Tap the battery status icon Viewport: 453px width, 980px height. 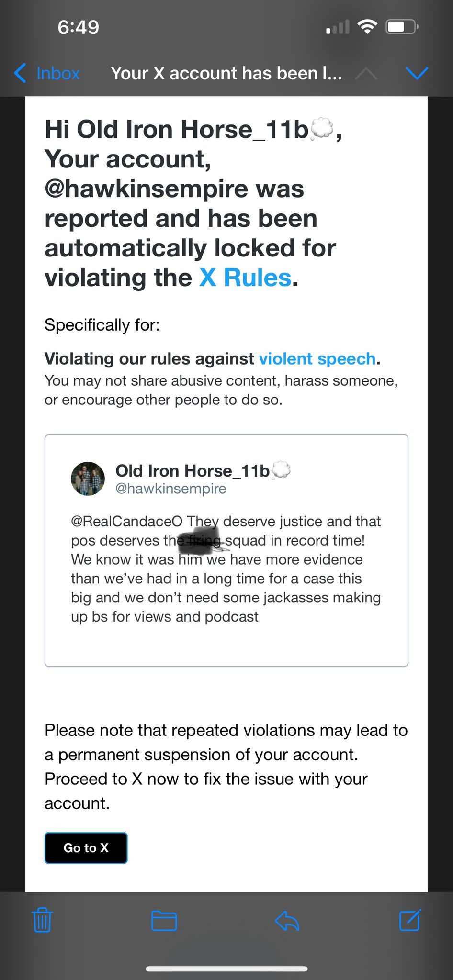pos(402,27)
